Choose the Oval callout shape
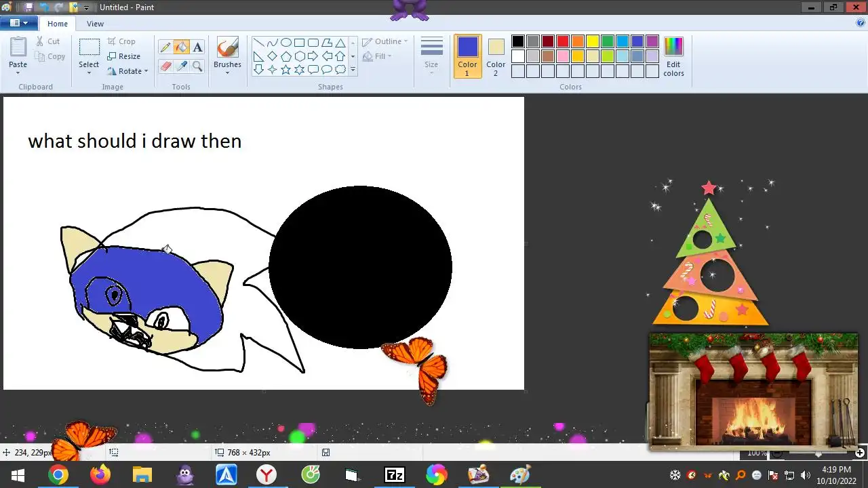Screen dimensions: 868x488 (326, 69)
